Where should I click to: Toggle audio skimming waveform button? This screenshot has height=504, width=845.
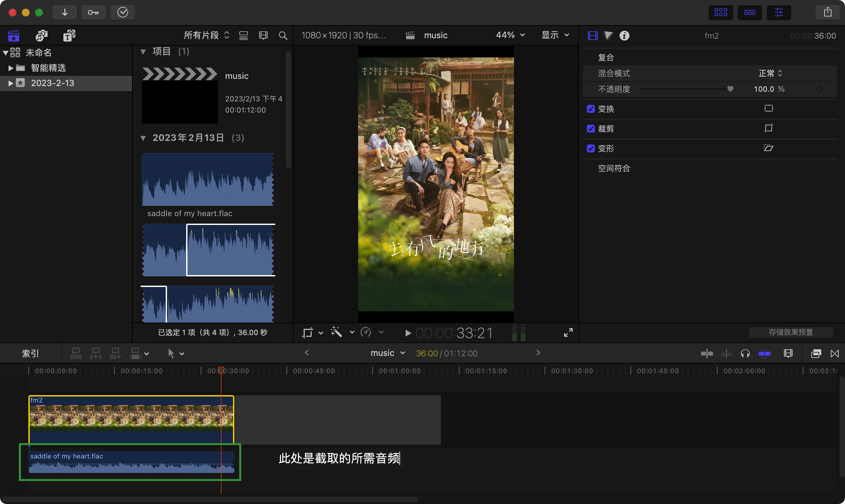(726, 354)
